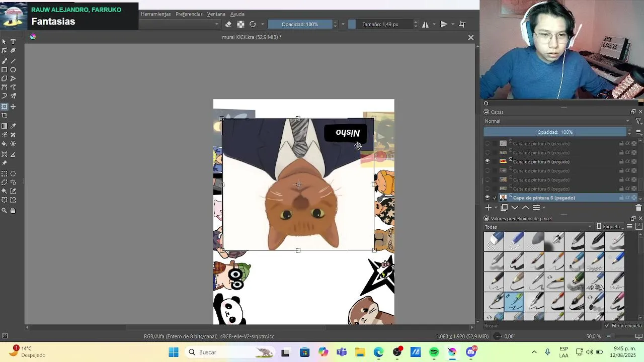Screen dimensions: 644x362
Task: Expand the add layer arrow dropdown
Action: click(496, 208)
